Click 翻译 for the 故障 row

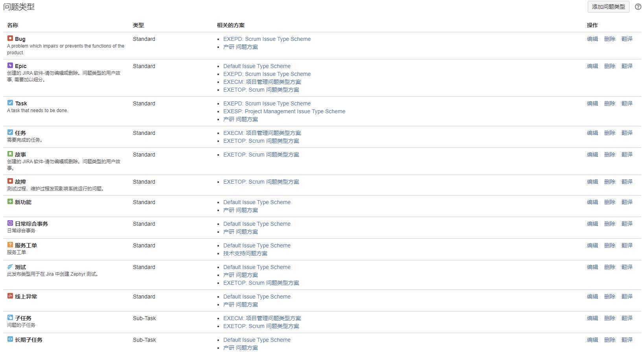627,182
